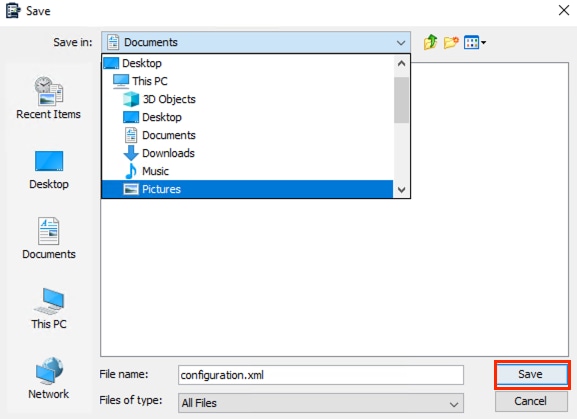Go to Desktop in left sidebar
577x419 pixels.
point(49,170)
